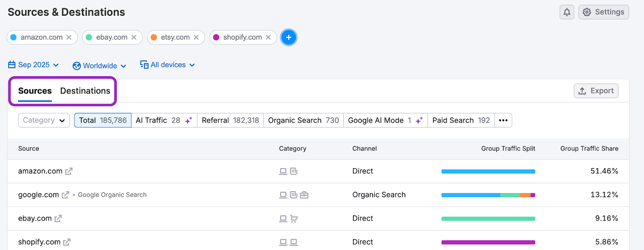Filter by AI Traffic channel
644x250 pixels.
164,120
